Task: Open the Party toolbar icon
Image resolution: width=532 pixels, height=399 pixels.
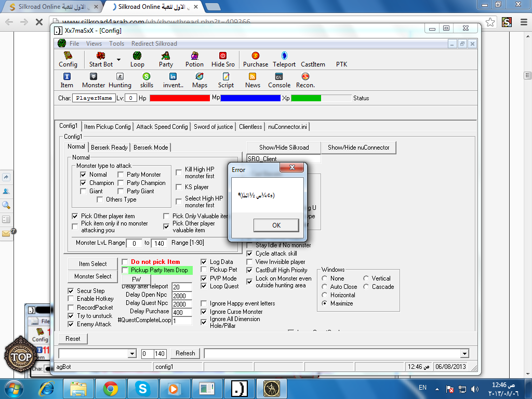Action: pyautogui.click(x=166, y=59)
